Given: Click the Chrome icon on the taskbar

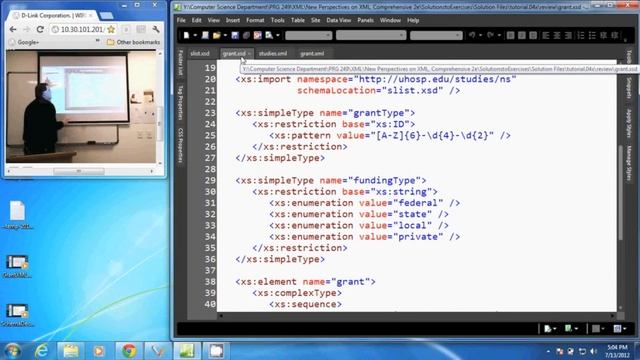Looking at the screenshot, I should tap(129, 351).
